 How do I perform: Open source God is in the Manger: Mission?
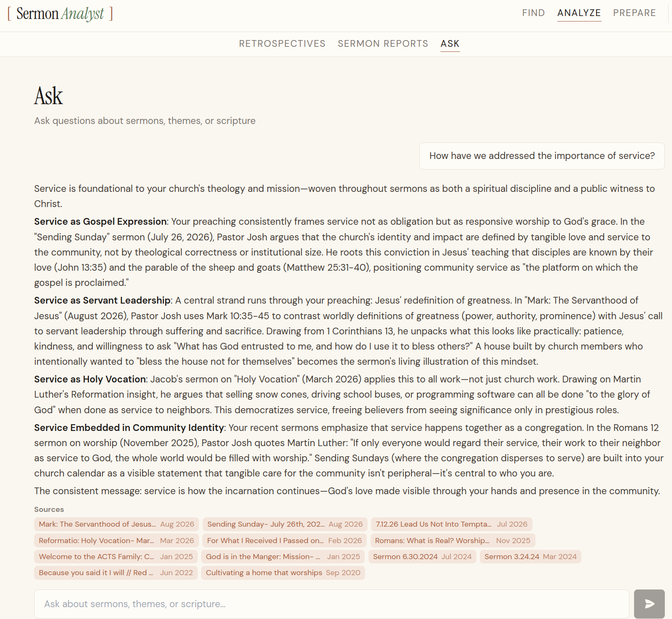pyautogui.click(x=283, y=557)
